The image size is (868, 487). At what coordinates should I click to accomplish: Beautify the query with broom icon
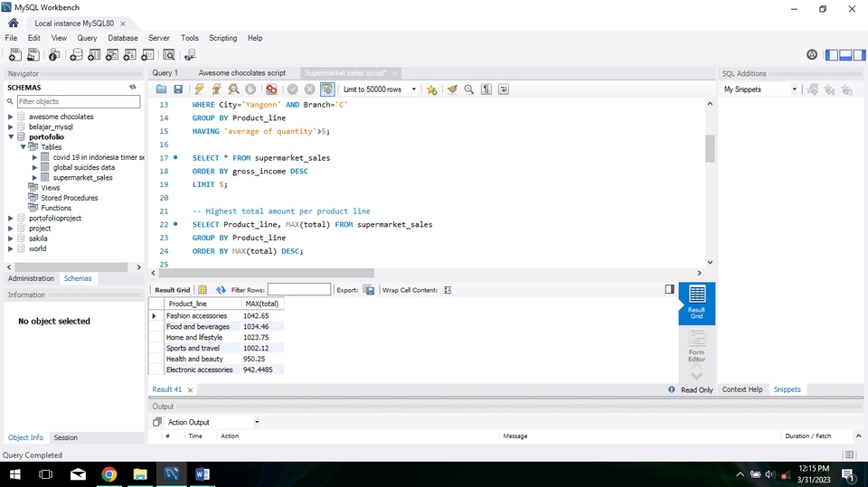pos(452,89)
